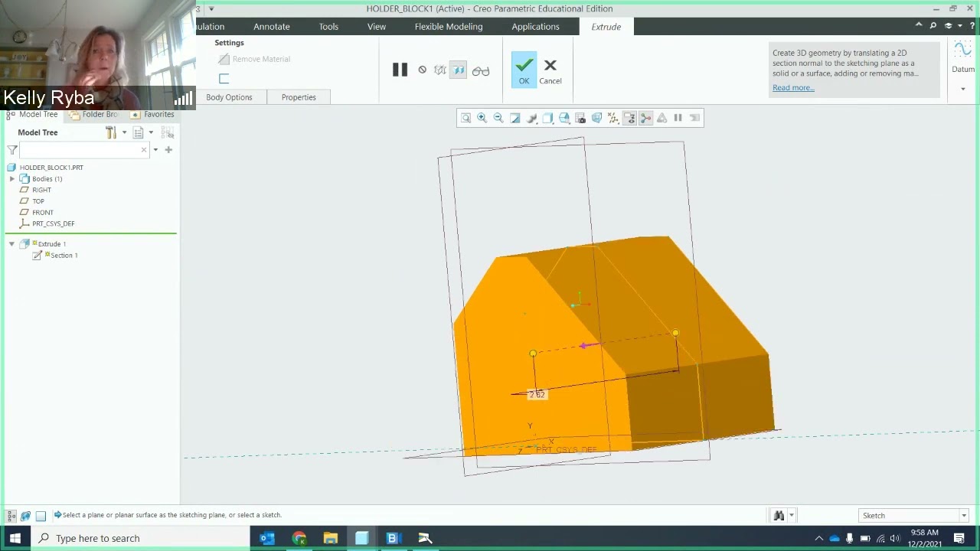This screenshot has height=551, width=980.
Task: Select the attached shaded preview icon
Action: click(459, 70)
